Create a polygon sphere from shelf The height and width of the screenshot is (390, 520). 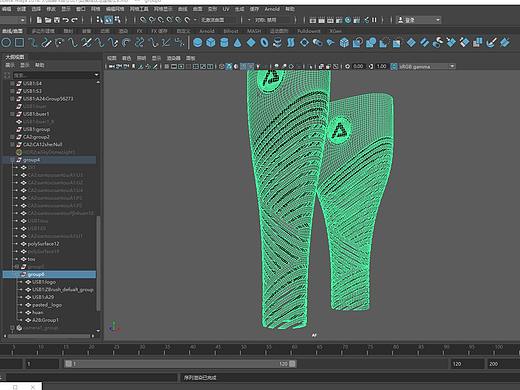197,43
